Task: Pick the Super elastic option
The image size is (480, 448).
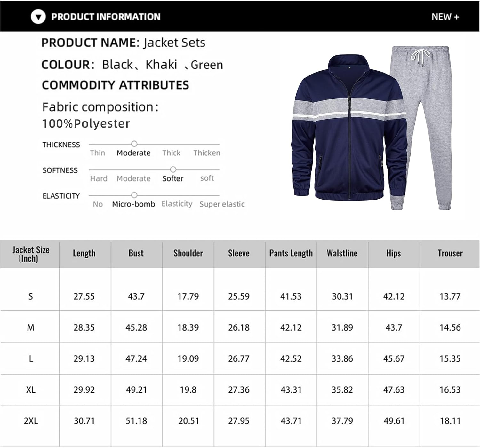Action: point(222,204)
